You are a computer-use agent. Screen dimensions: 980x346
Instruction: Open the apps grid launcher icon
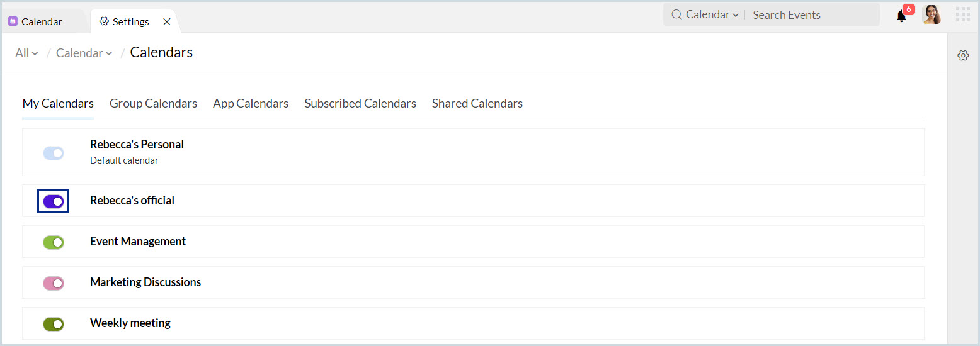click(x=962, y=14)
